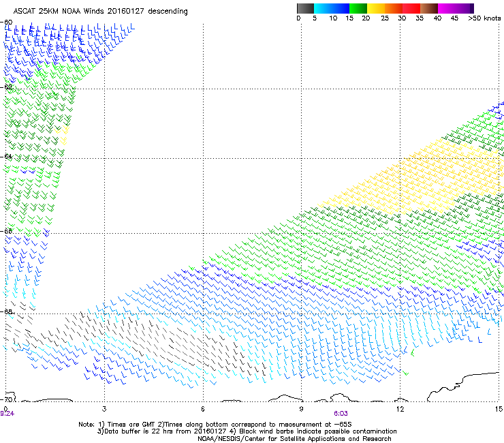Click the longitude 6 axis label
Screen dimensions: 504x443
coord(203,409)
